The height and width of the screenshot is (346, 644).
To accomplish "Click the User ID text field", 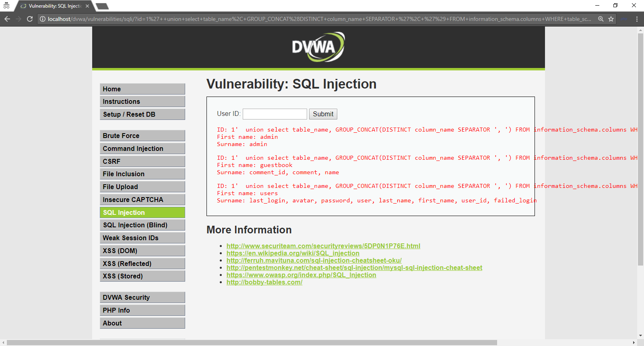I will pos(275,114).
